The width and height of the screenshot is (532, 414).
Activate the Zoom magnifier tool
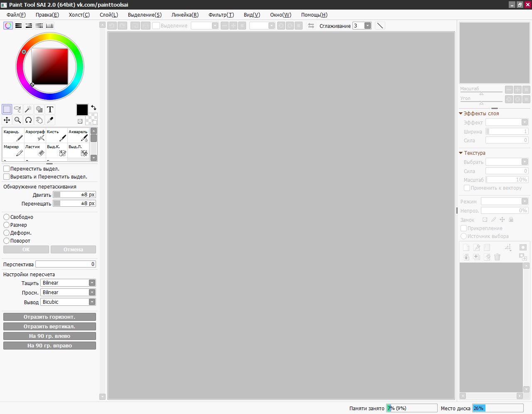(17, 120)
